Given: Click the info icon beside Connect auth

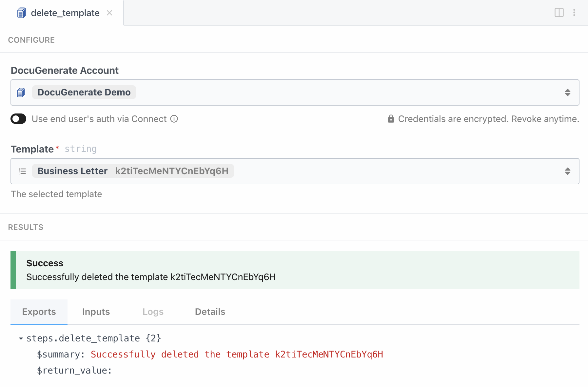Looking at the screenshot, I should tap(174, 119).
